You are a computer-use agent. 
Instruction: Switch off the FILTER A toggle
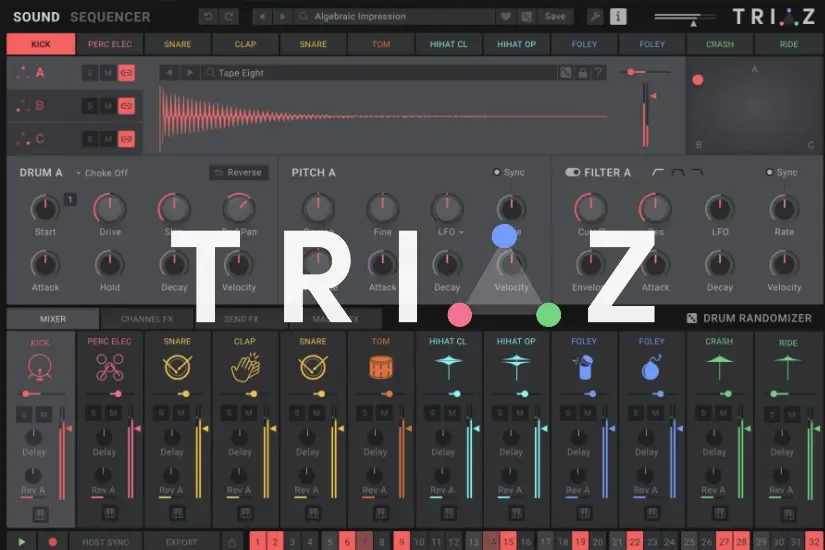[x=572, y=172]
